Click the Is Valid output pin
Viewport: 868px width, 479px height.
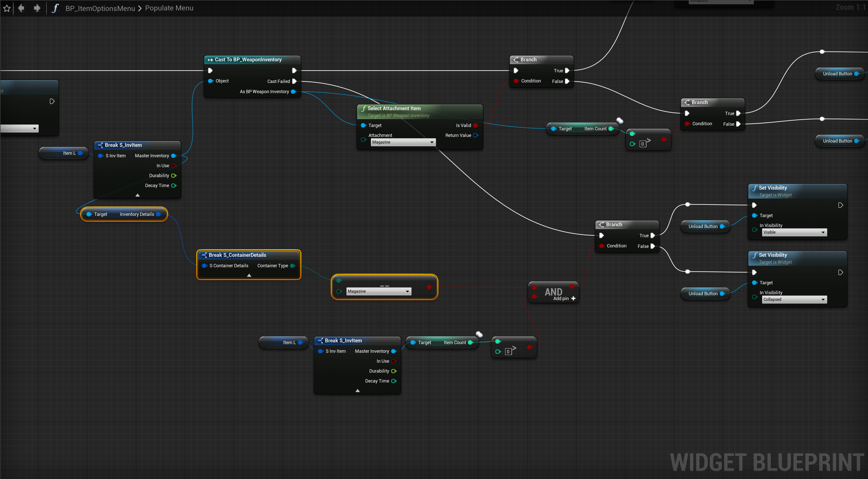pos(476,125)
